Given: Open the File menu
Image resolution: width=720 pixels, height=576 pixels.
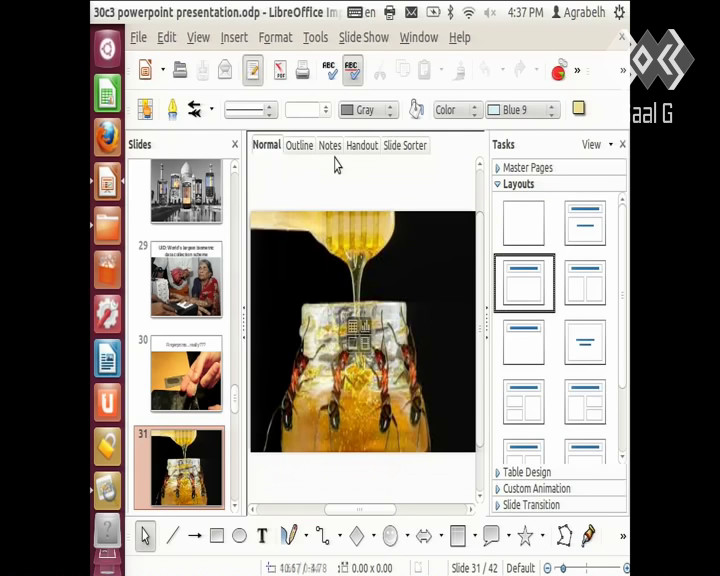Looking at the screenshot, I should pos(138,38).
